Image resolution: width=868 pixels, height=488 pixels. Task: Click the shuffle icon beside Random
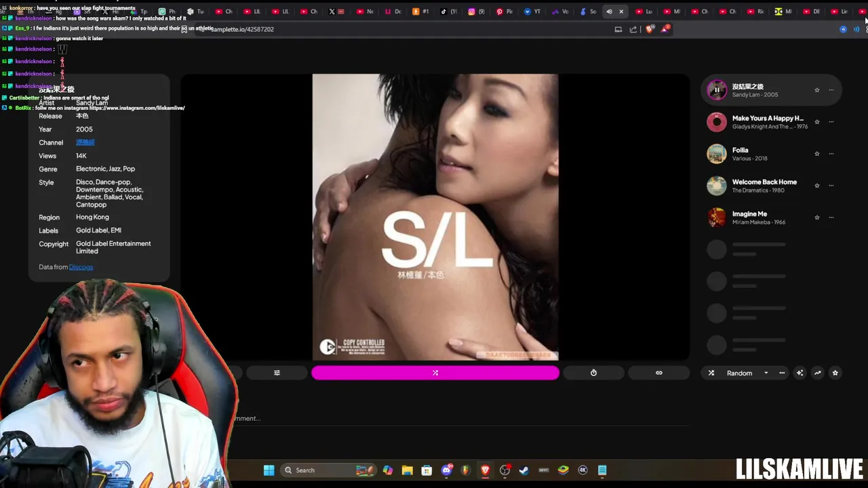(711, 373)
